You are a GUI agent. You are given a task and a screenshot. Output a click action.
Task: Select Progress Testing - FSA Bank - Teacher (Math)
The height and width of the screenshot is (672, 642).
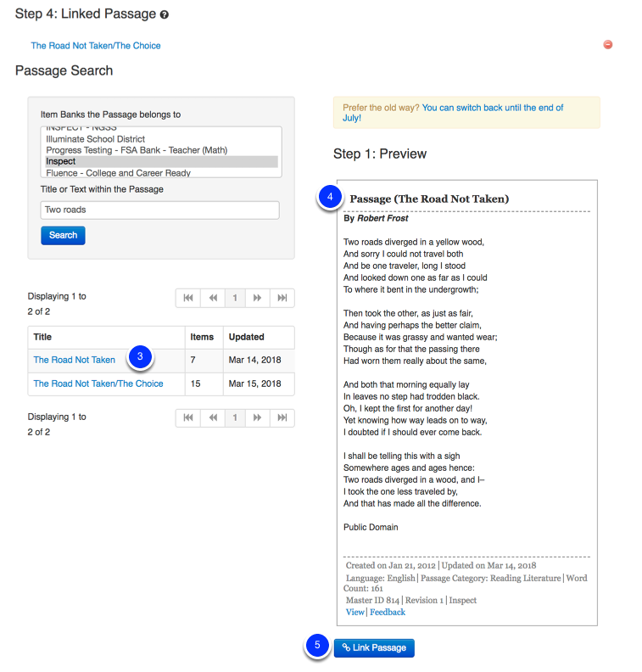coord(161,150)
